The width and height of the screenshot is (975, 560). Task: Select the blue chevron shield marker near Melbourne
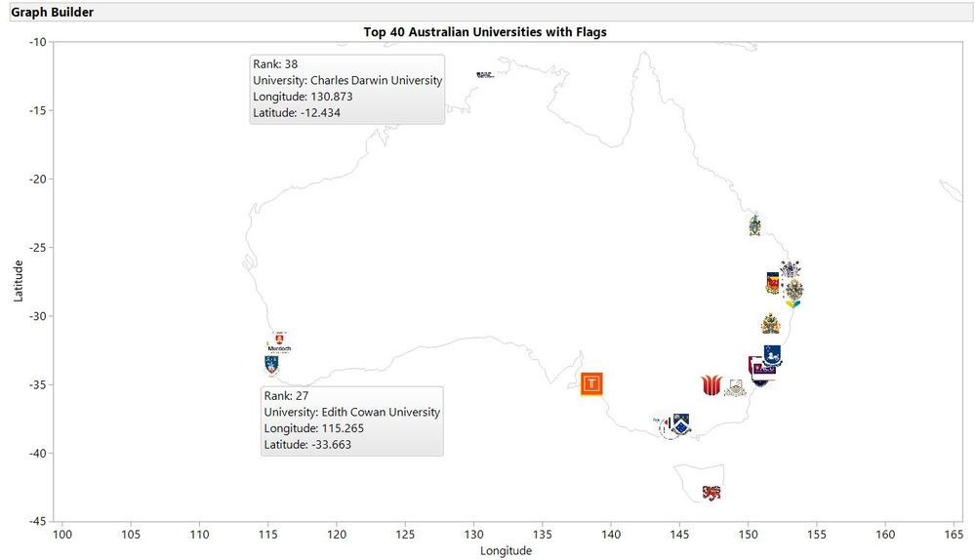point(681,423)
